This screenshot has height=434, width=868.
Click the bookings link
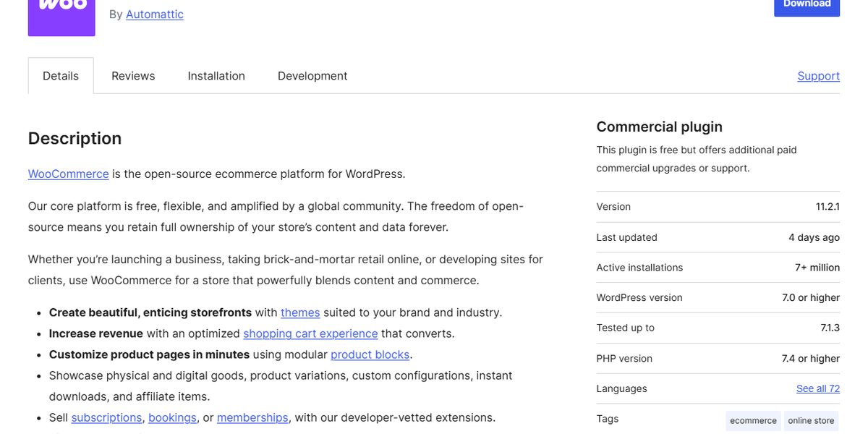(172, 417)
